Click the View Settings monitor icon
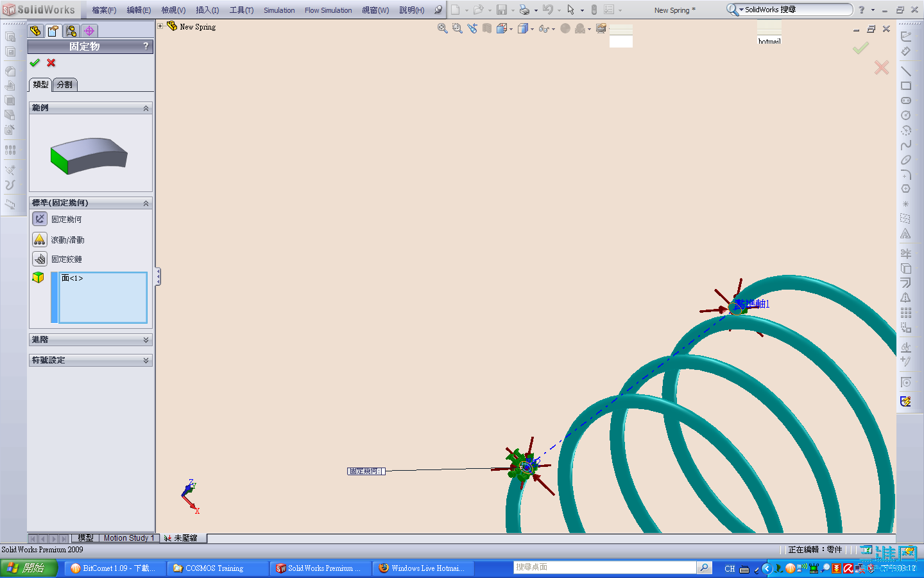The height and width of the screenshot is (578, 924). click(x=601, y=28)
